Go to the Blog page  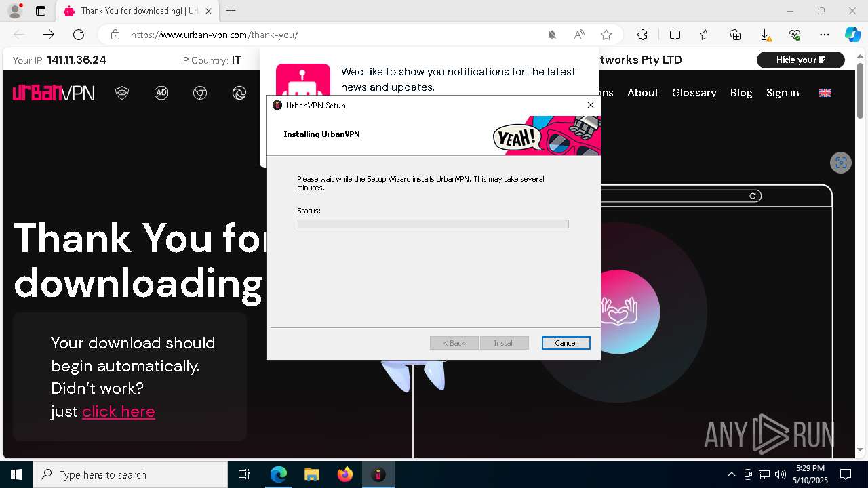click(741, 93)
